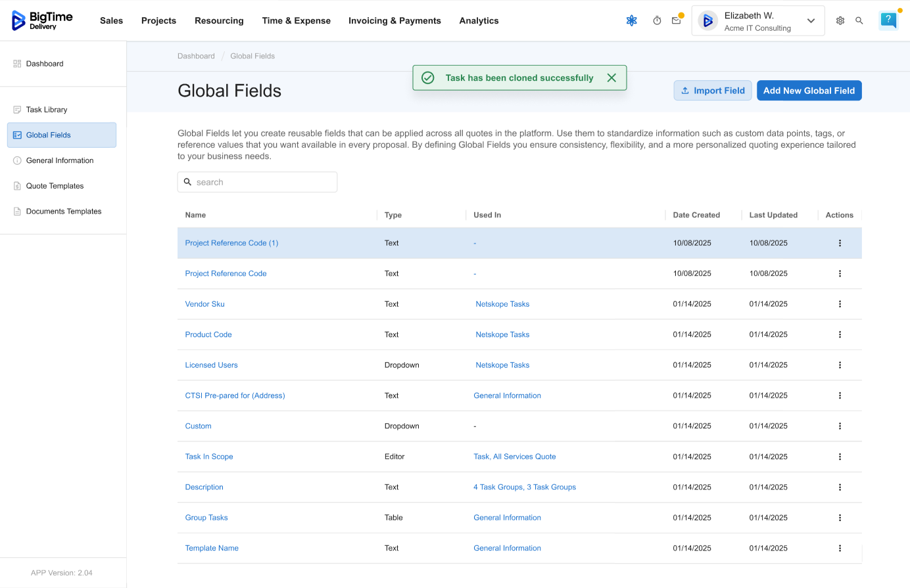Dismiss the task cloned success notification
Image resolution: width=910 pixels, height=588 pixels.
point(611,78)
